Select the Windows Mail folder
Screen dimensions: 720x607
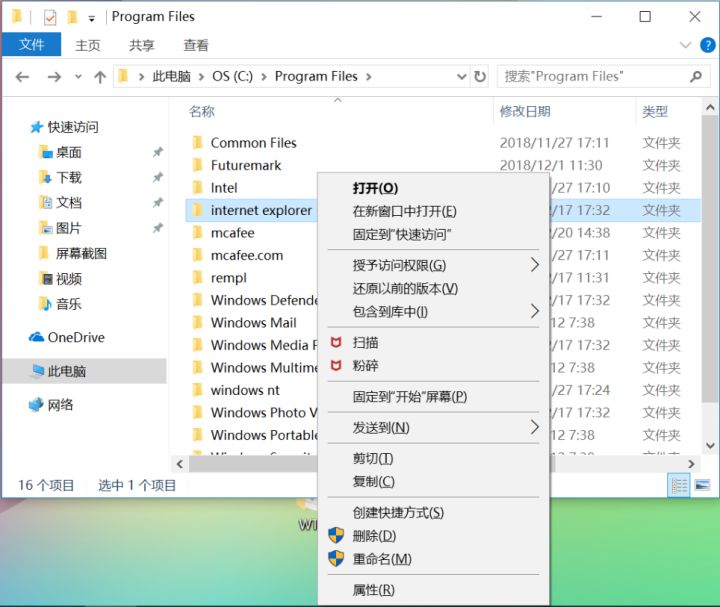click(253, 323)
